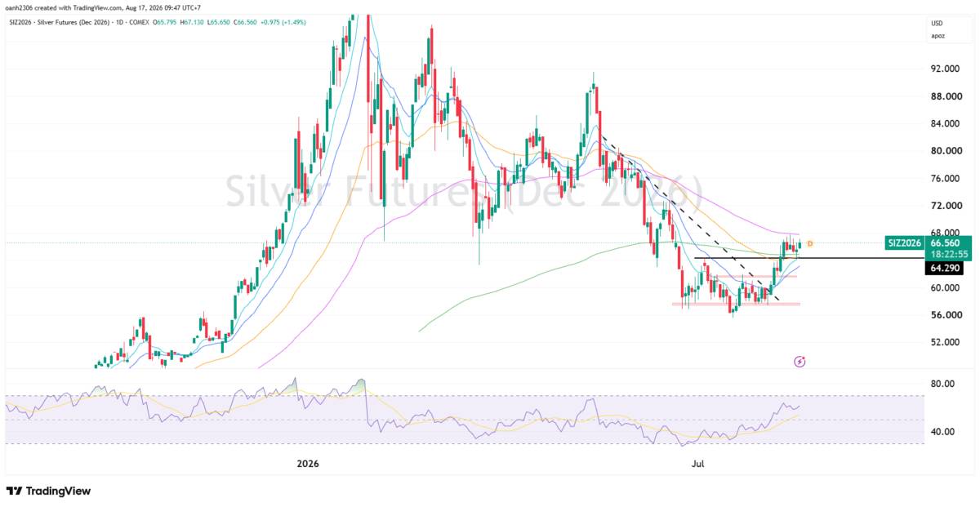Click the 2026 time axis label

tap(307, 465)
